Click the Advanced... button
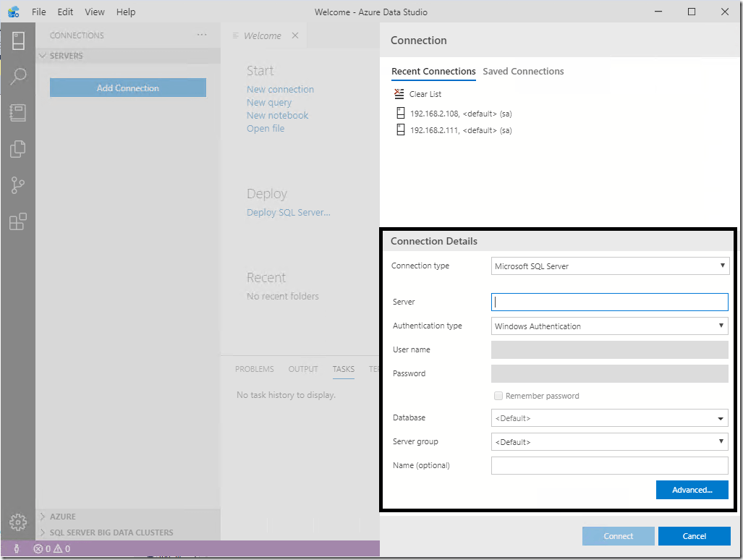This screenshot has width=743, height=560. 692,490
